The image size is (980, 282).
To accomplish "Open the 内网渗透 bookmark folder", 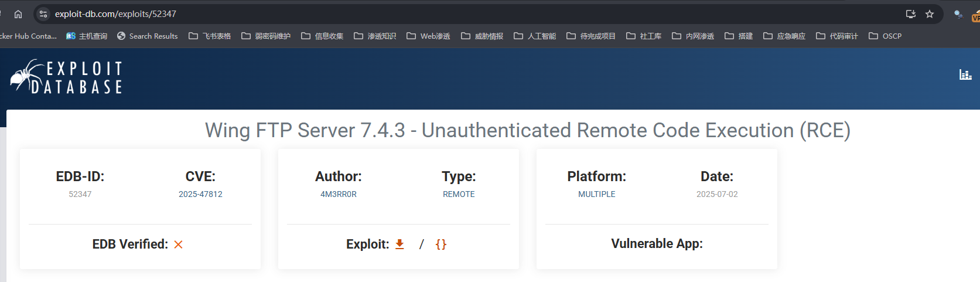I will [x=693, y=36].
